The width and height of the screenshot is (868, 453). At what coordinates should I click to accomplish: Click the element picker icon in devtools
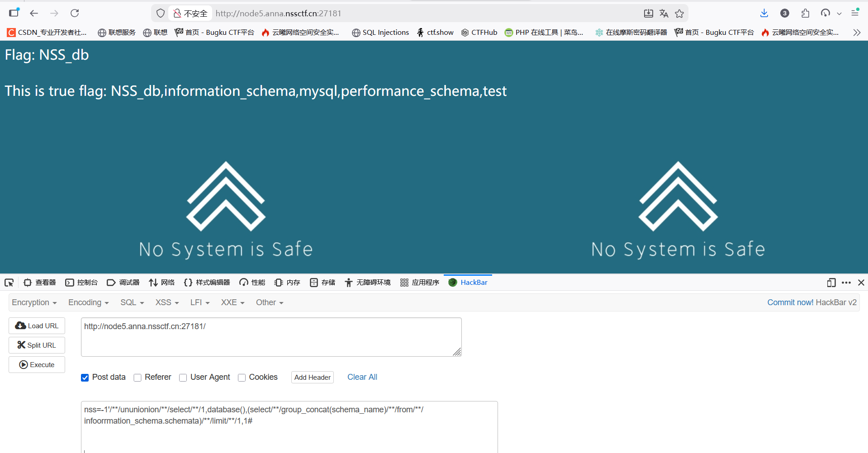pyautogui.click(x=9, y=283)
